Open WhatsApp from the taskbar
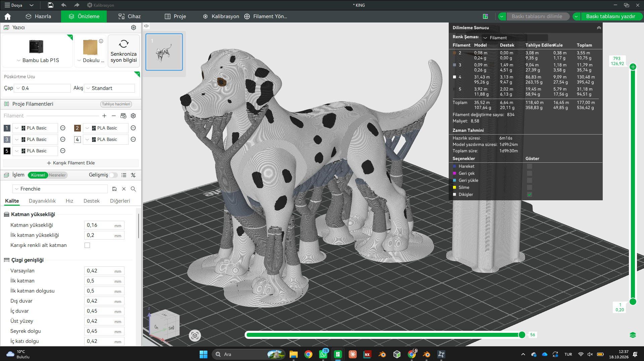The image size is (644, 361). click(x=323, y=354)
